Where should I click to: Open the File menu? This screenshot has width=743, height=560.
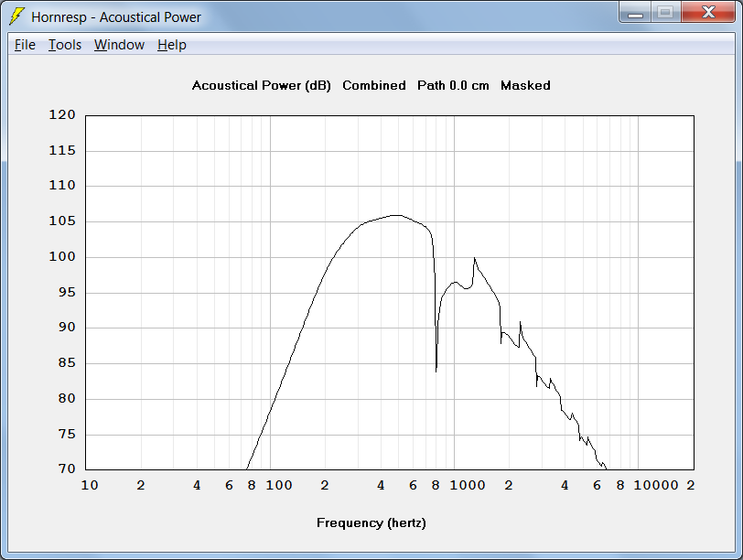click(x=25, y=45)
